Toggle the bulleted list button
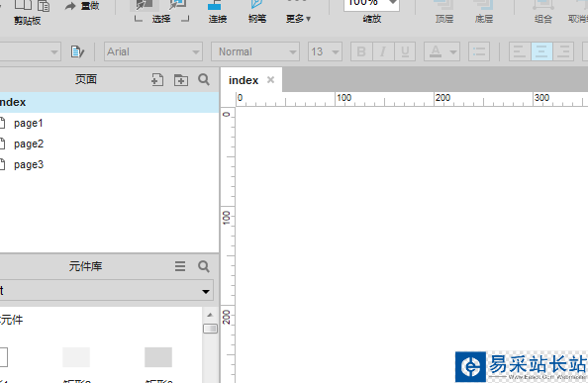The width and height of the screenshot is (588, 383). [x=479, y=51]
